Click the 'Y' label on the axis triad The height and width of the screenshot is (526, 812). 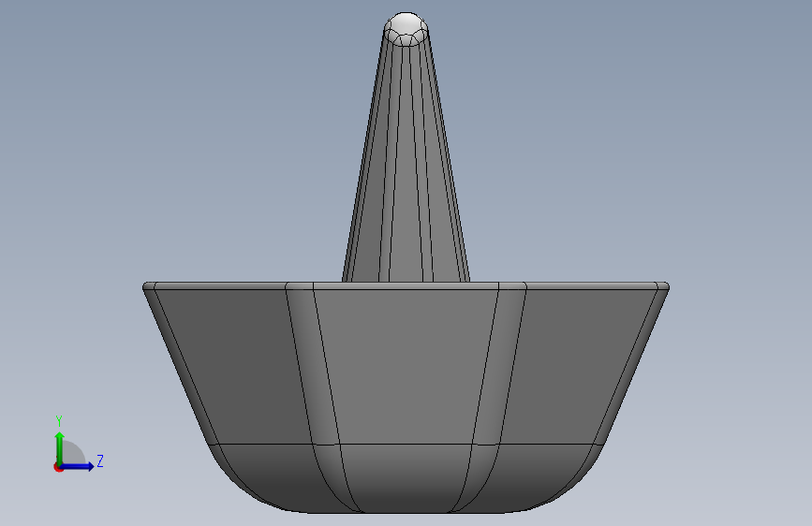[59, 421]
